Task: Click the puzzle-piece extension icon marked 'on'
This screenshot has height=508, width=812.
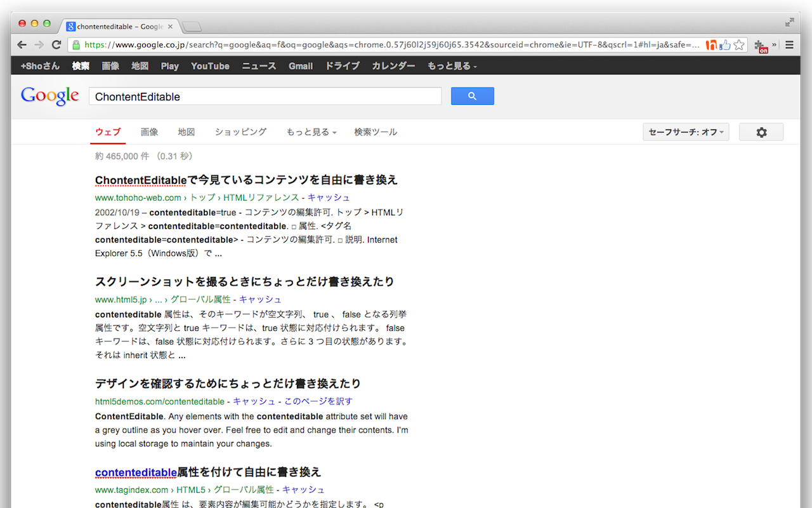Action: click(761, 46)
